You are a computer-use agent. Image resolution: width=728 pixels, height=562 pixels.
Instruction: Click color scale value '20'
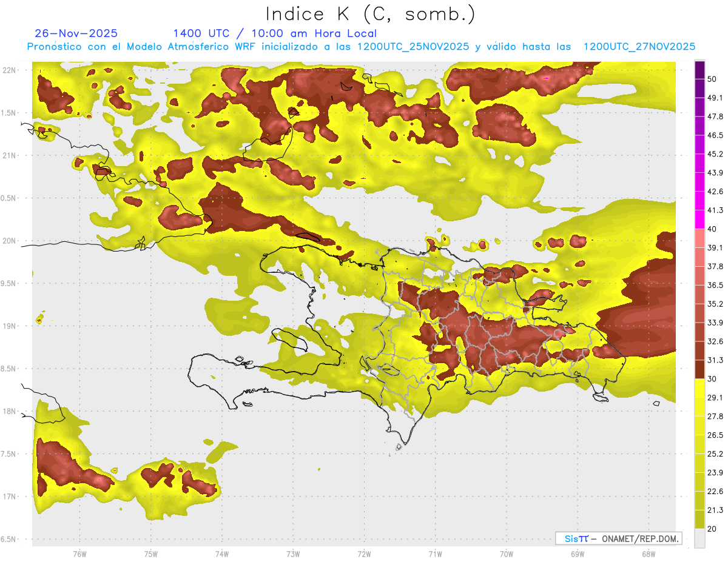point(713,529)
